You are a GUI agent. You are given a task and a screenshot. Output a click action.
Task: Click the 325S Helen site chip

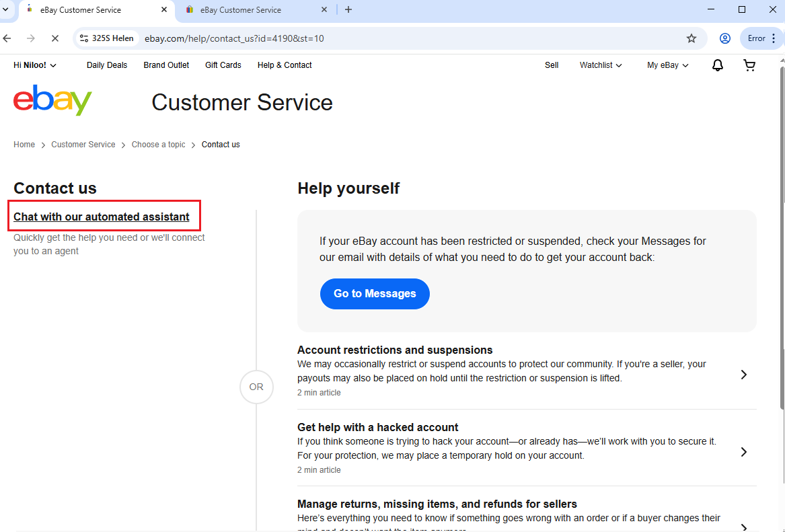(107, 38)
